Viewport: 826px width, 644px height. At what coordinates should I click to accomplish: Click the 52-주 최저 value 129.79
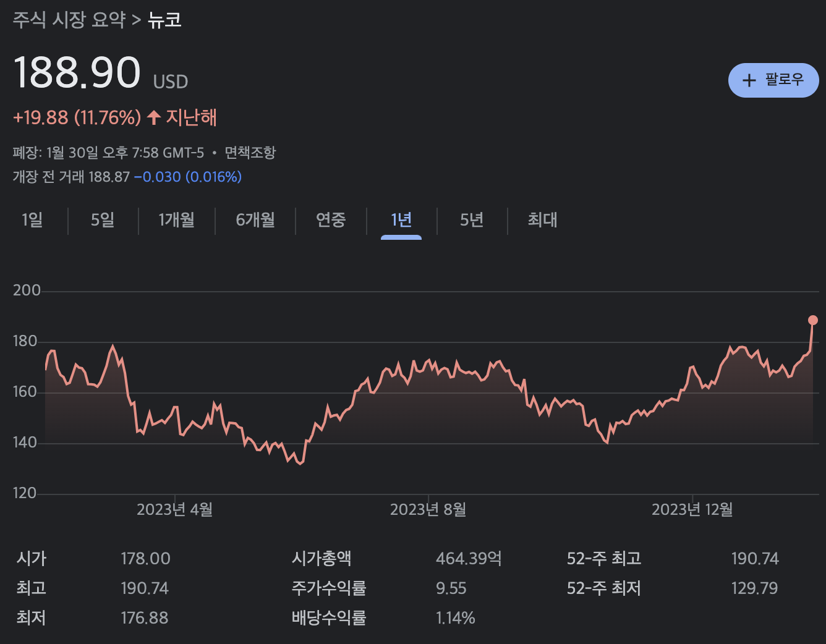point(754,588)
